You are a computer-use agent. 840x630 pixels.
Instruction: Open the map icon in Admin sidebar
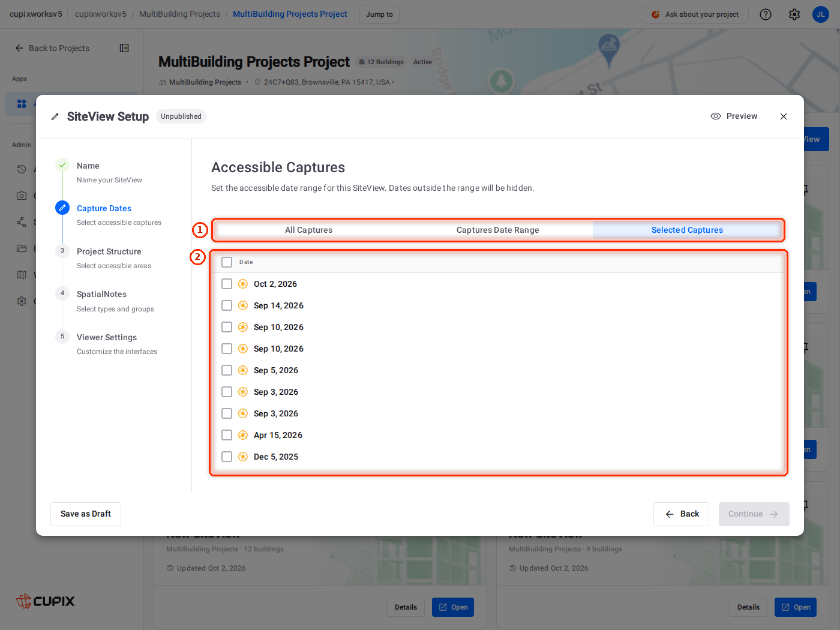(22, 275)
